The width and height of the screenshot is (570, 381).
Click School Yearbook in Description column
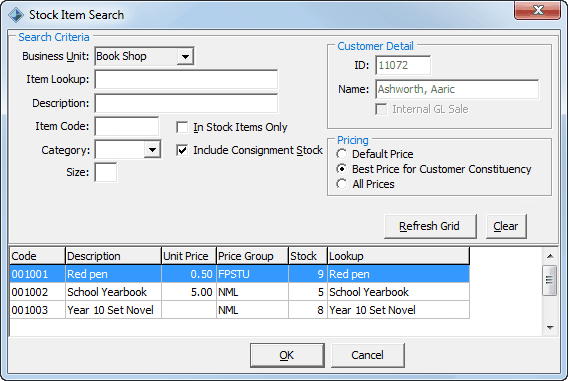click(x=113, y=292)
